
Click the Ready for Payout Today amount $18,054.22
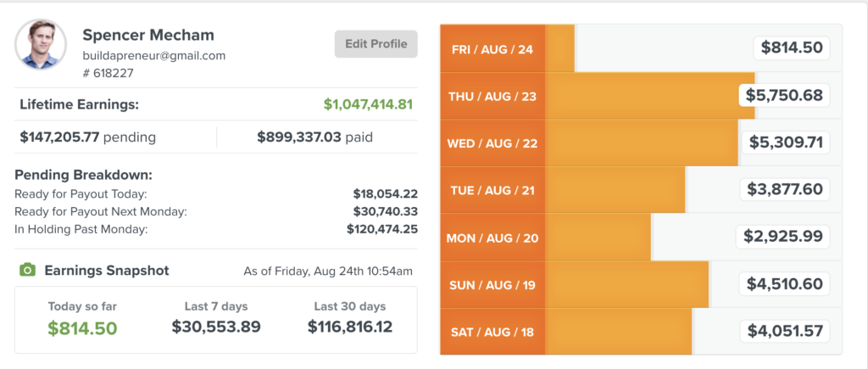pyautogui.click(x=385, y=194)
